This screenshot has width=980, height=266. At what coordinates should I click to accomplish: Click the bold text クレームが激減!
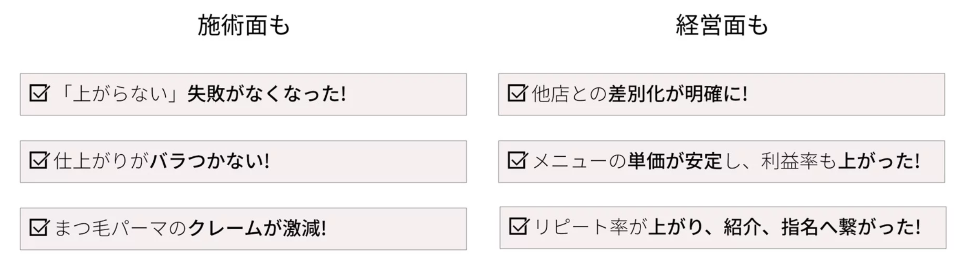tap(257, 228)
